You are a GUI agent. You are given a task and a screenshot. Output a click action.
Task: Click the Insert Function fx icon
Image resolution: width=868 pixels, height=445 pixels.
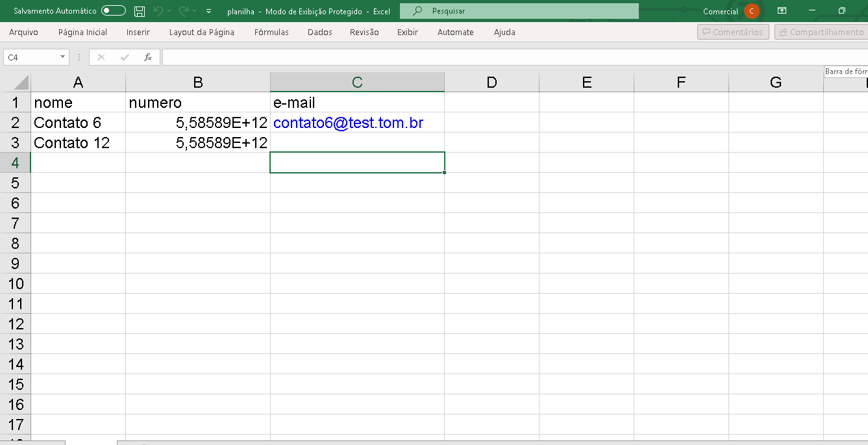pos(148,57)
